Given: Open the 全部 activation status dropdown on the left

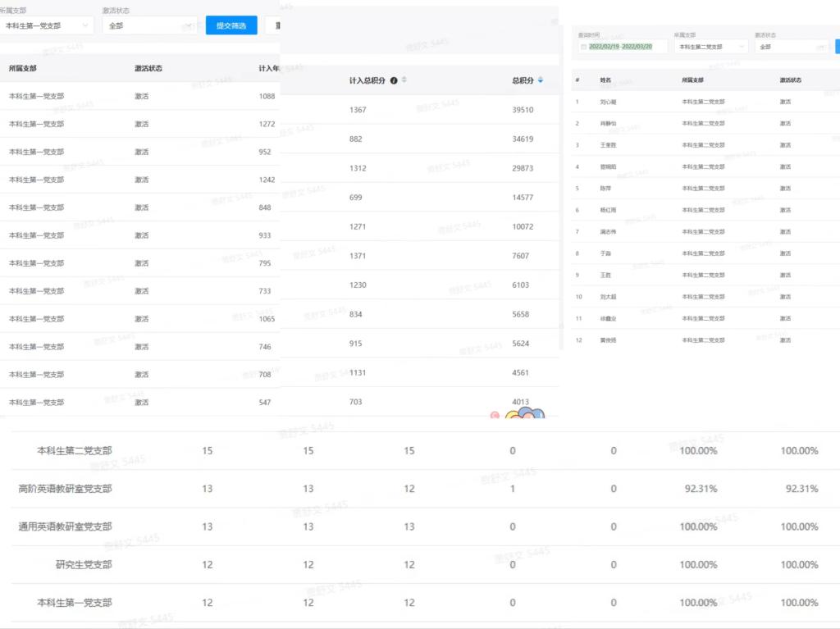Looking at the screenshot, I should click(149, 25).
